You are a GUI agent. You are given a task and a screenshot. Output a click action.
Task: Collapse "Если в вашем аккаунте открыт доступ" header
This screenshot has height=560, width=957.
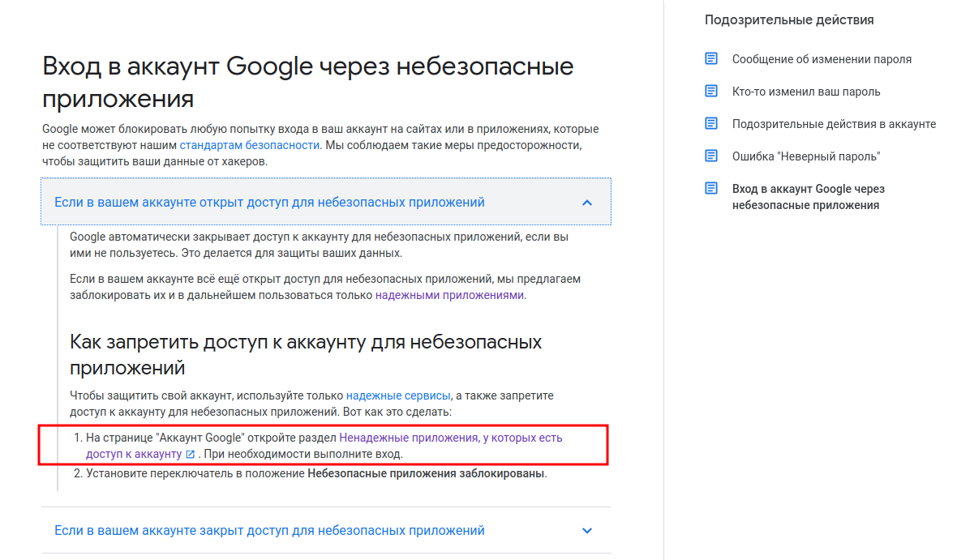point(269,203)
